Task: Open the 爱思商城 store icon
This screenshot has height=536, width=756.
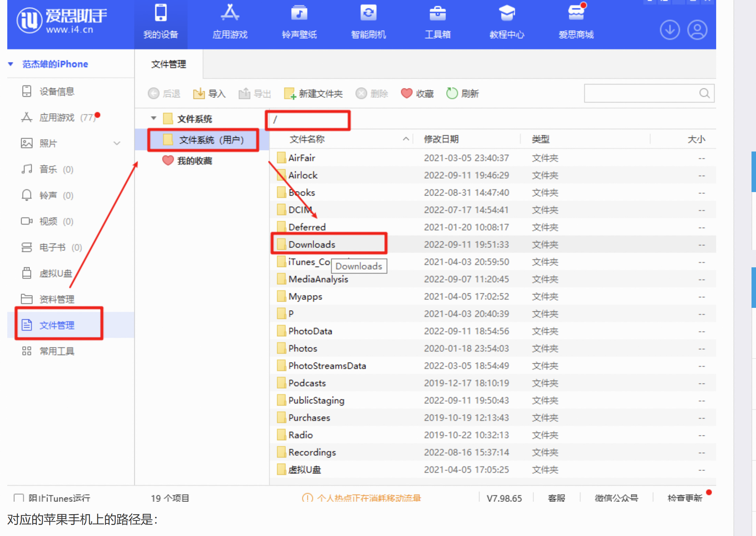Action: [576, 12]
